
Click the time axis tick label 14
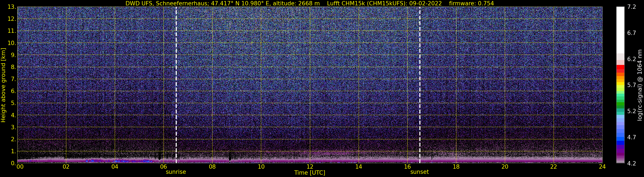point(358,167)
